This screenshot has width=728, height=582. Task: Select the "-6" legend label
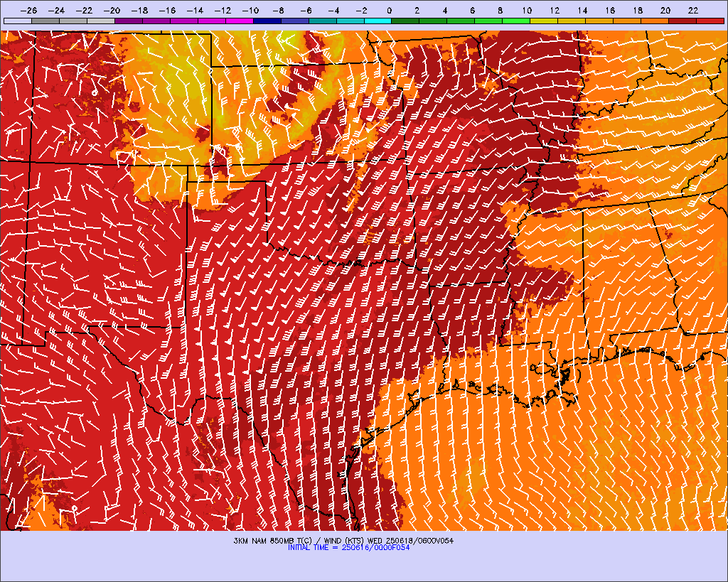pyautogui.click(x=306, y=10)
